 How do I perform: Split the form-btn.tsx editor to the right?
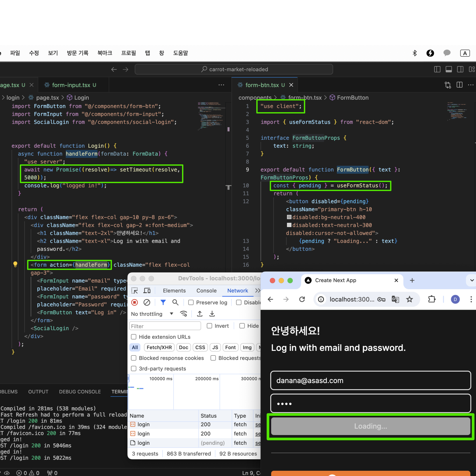point(459,85)
